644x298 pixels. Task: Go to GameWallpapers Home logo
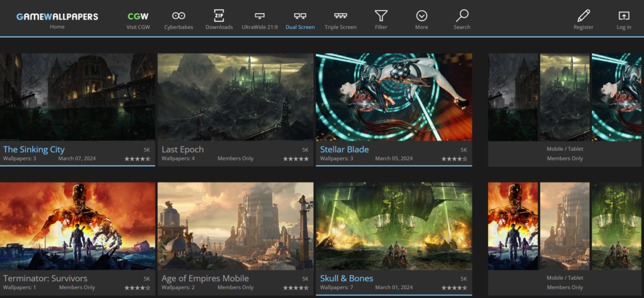pyautogui.click(x=57, y=16)
